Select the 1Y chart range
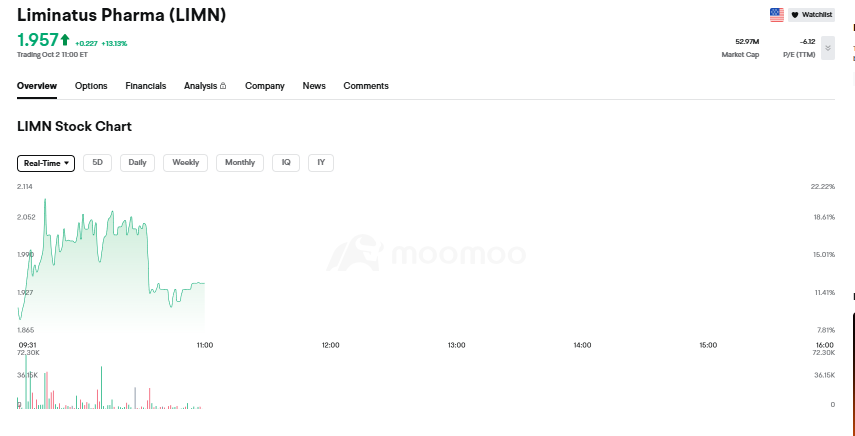Viewport: 855px width, 436px height. 321,162
